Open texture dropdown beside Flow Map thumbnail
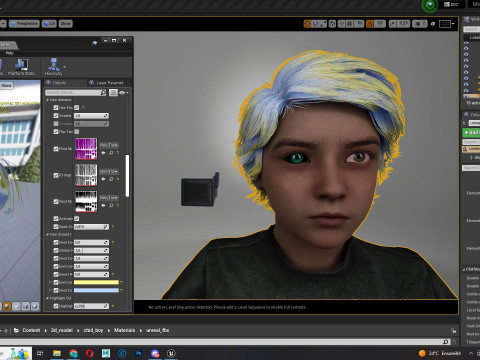 [x=109, y=145]
